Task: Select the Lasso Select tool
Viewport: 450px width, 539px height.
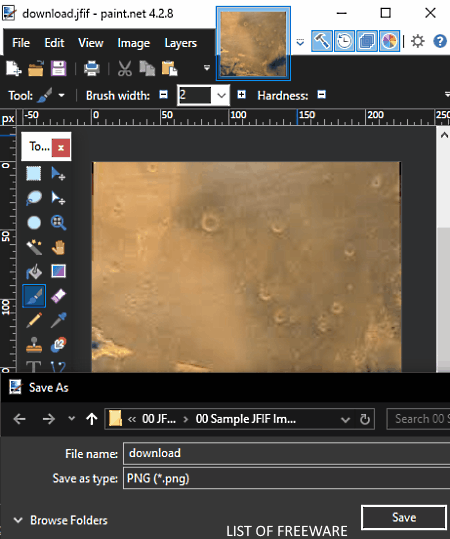Action: [34, 198]
